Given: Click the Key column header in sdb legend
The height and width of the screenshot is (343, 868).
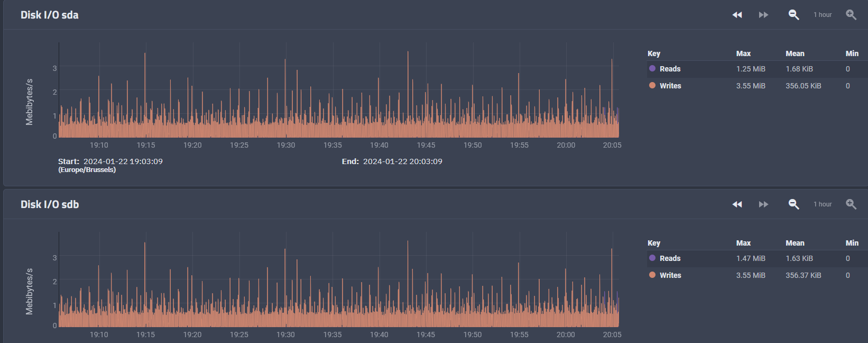Looking at the screenshot, I should (654, 243).
